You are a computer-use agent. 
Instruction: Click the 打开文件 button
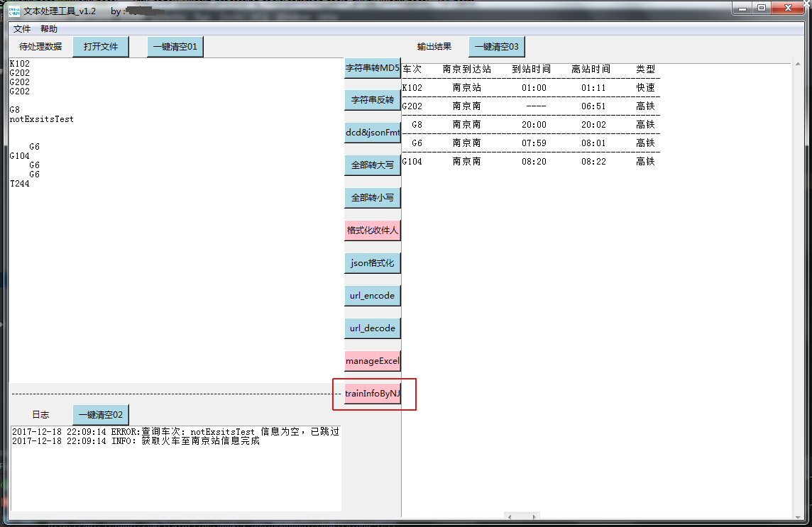click(x=101, y=47)
